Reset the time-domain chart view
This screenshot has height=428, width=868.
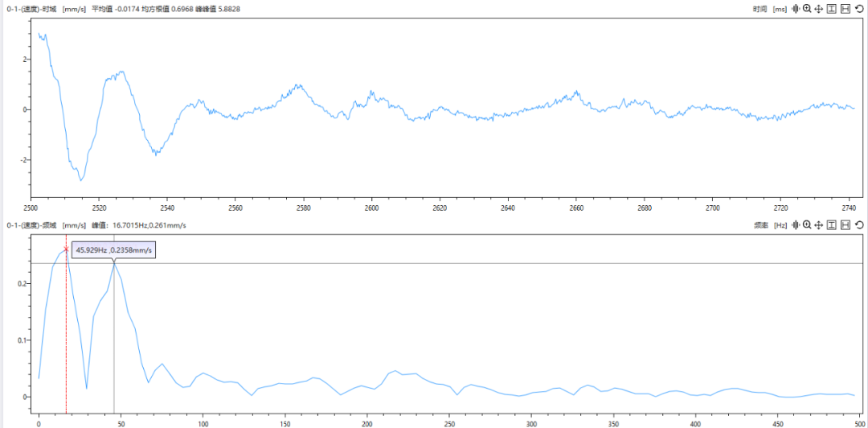[859, 9]
